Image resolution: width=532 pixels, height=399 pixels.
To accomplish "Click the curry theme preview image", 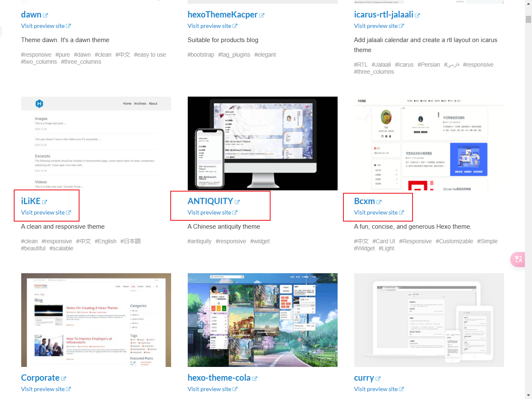I will coord(429,320).
